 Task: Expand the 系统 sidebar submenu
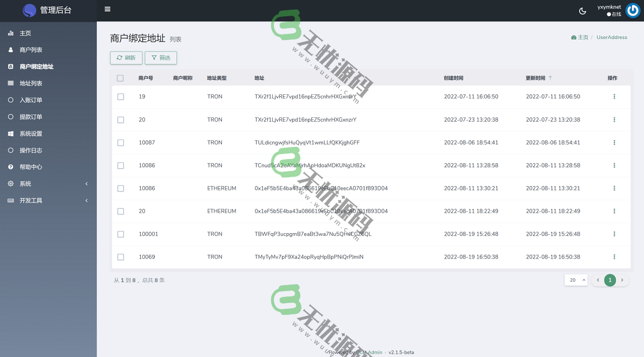tap(48, 184)
